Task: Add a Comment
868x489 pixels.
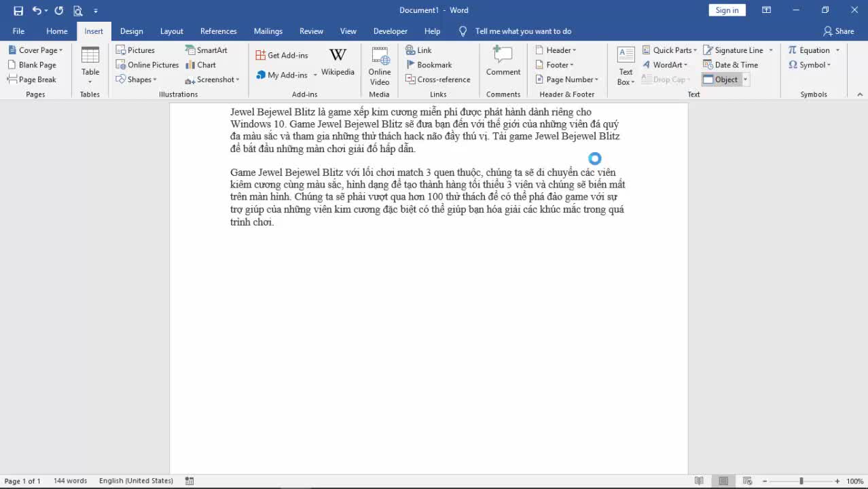Action: point(503,61)
